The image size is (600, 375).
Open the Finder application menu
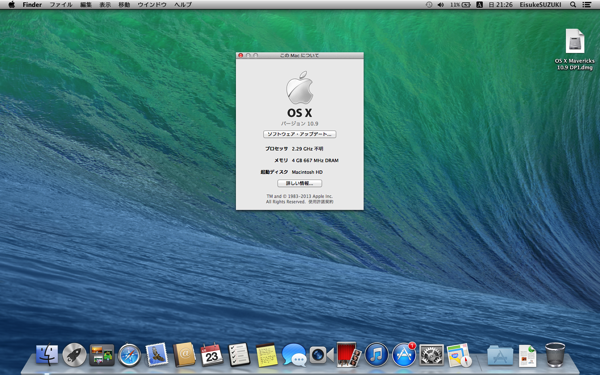pyautogui.click(x=32, y=5)
